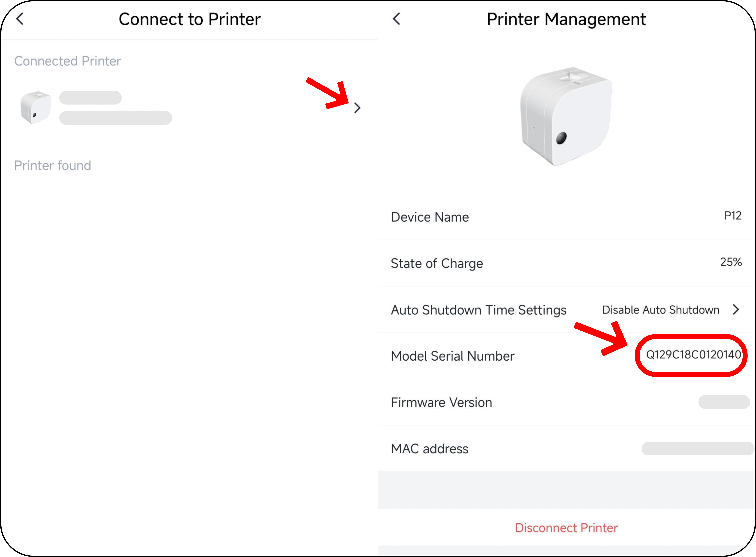Image resolution: width=756 pixels, height=557 pixels.
Task: Tap the Connect to Printer title
Action: click(190, 19)
